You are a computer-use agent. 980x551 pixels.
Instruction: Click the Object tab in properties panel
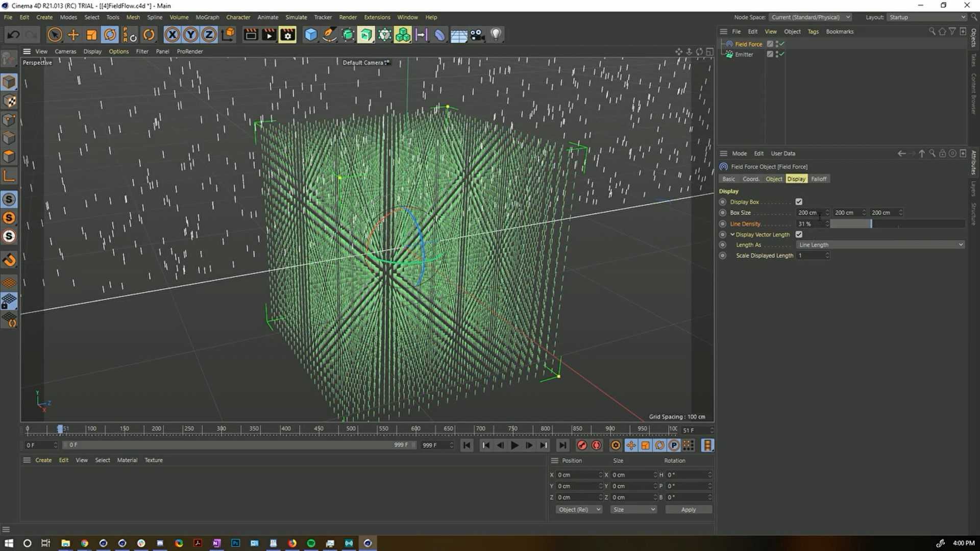pos(773,179)
